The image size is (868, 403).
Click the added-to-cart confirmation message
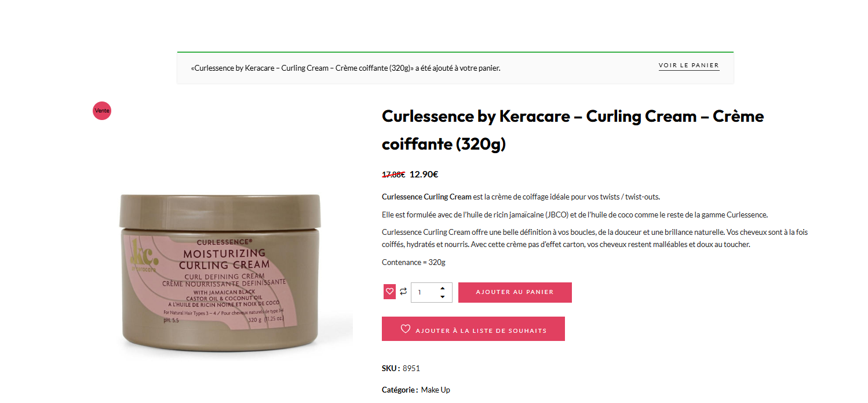point(345,68)
